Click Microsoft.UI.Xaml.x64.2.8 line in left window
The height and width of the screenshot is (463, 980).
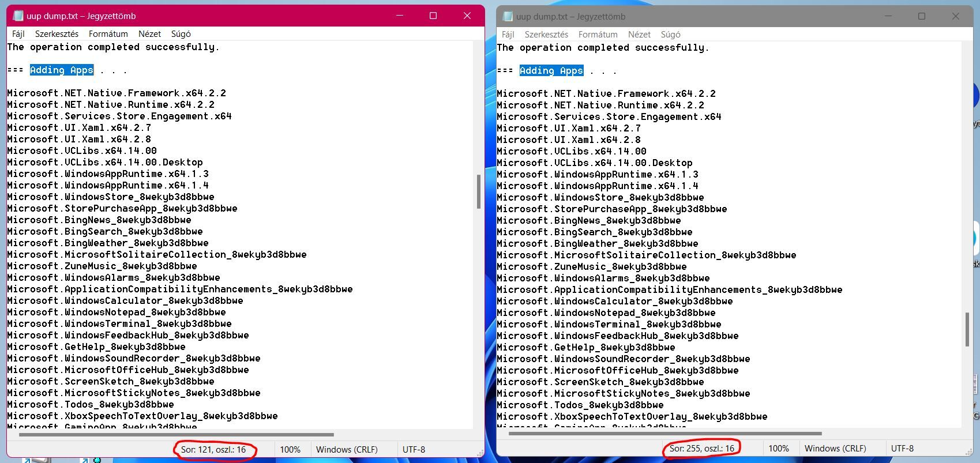click(79, 139)
